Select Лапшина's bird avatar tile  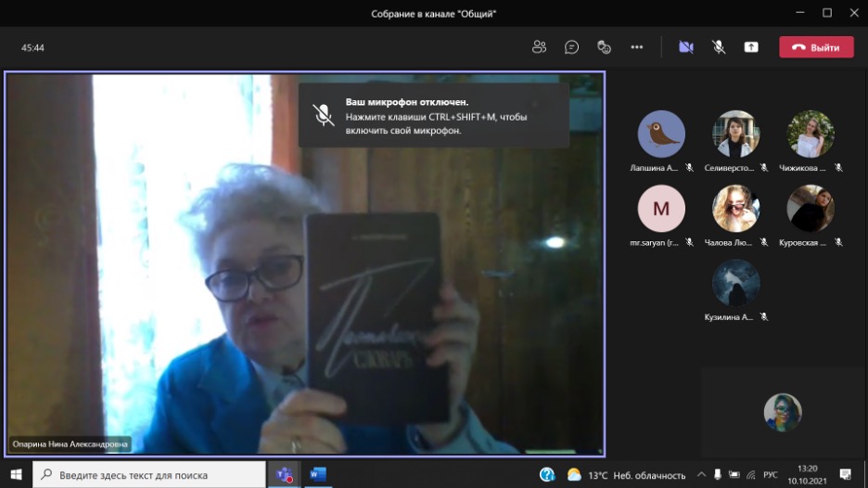point(661,135)
